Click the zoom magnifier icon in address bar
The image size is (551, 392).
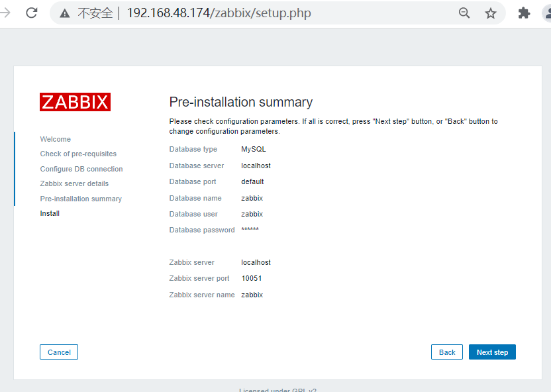click(464, 13)
